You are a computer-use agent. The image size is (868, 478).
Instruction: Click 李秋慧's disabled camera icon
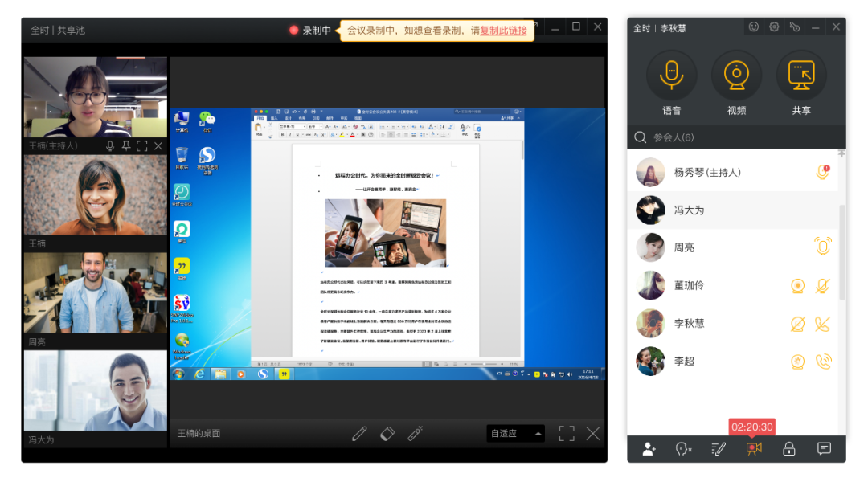pyautogui.click(x=798, y=324)
